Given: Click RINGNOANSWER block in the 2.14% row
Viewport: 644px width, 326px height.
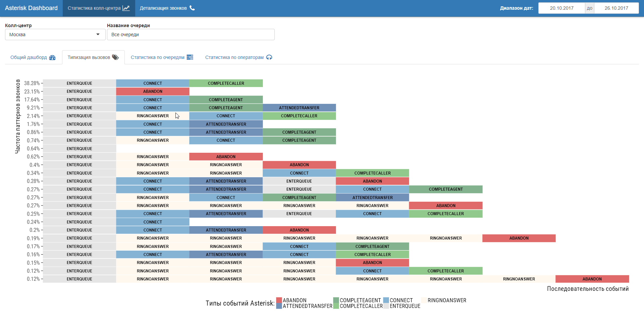Looking at the screenshot, I should 153,116.
